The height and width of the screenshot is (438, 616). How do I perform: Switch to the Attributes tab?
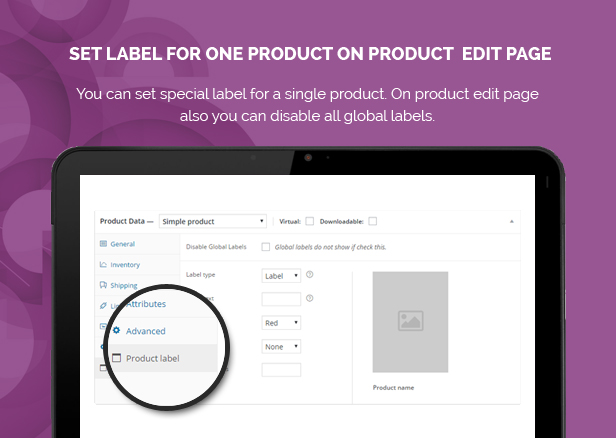(x=146, y=304)
